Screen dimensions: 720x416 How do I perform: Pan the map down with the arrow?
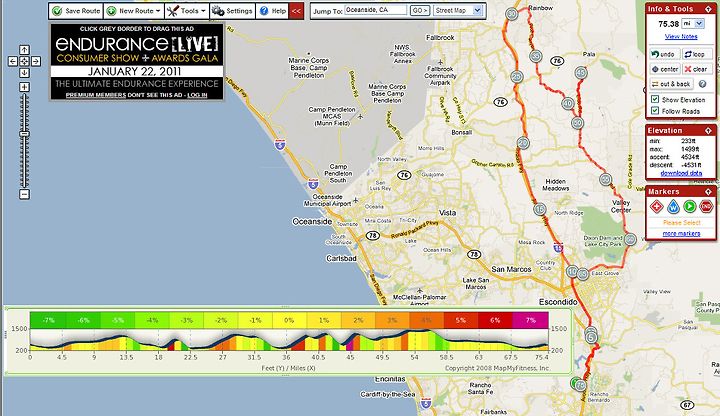tap(24, 73)
